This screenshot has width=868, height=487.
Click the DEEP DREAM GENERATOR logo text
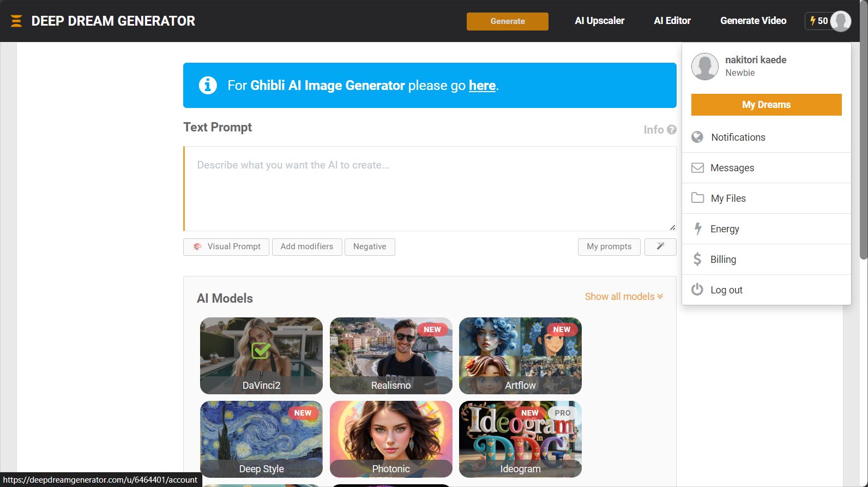tap(113, 21)
